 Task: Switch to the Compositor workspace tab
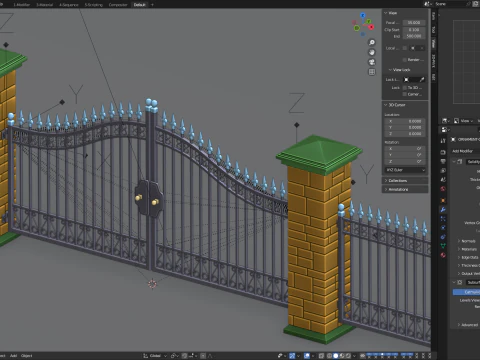(118, 5)
